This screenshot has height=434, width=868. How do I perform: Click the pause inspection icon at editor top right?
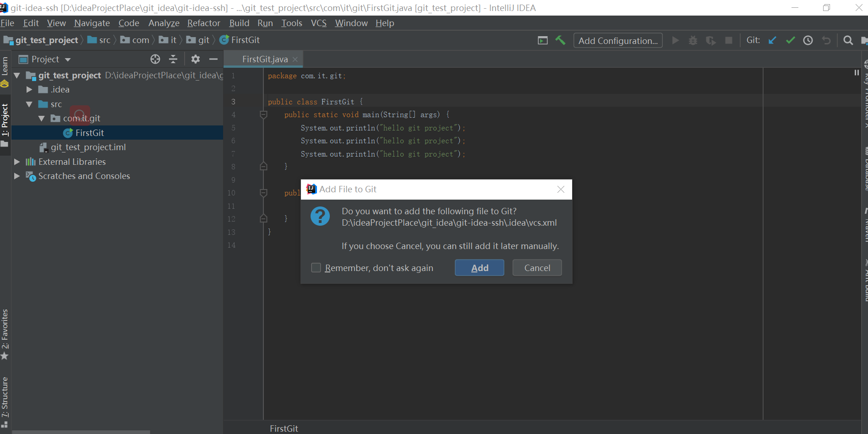[x=857, y=72]
